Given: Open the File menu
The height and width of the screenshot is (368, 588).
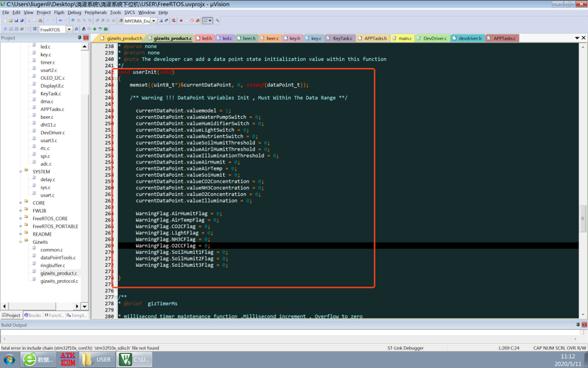Looking at the screenshot, I should [x=6, y=12].
